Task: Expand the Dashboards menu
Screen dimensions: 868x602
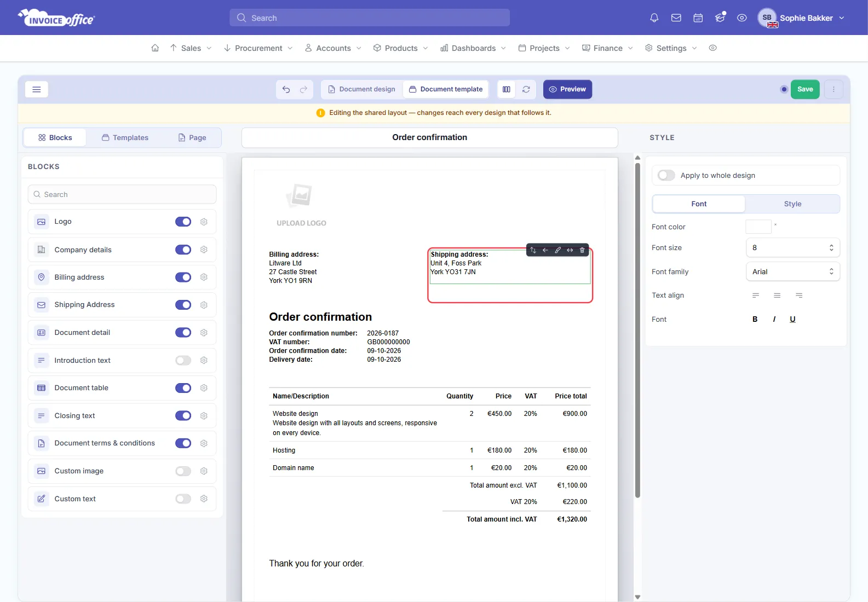Action: (x=473, y=48)
